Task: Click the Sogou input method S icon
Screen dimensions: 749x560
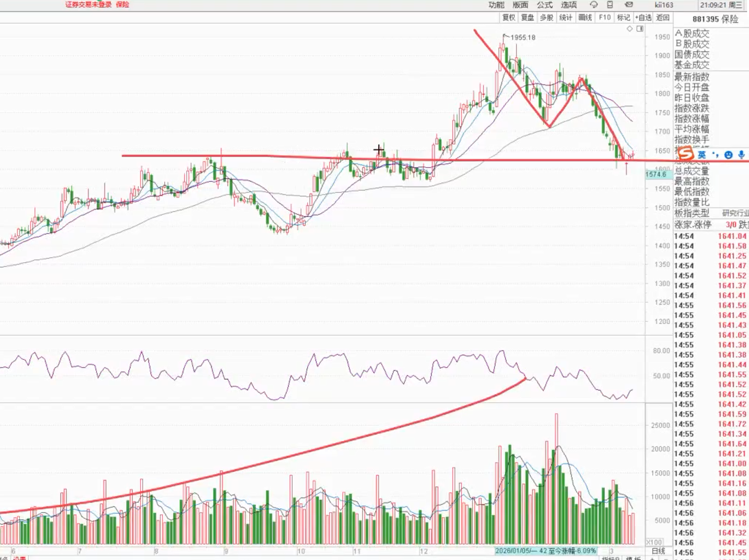Action: [685, 154]
